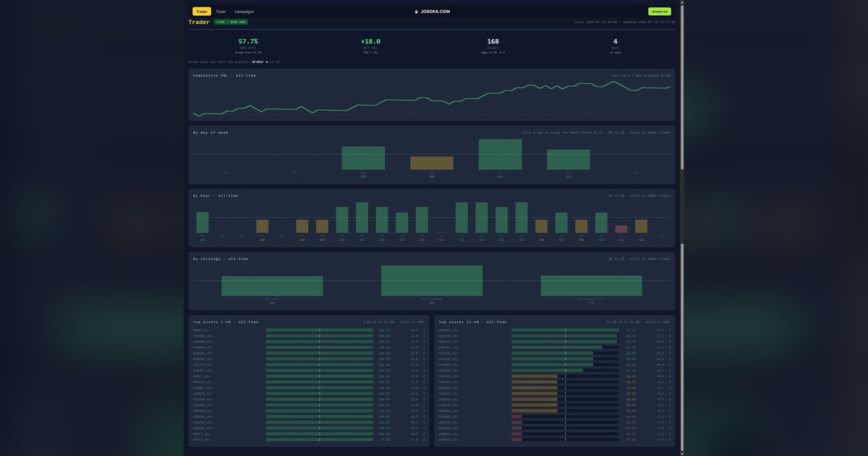Click the LIVE status badge beside Trader
Viewport: 868px width, 456px height.
(x=231, y=22)
